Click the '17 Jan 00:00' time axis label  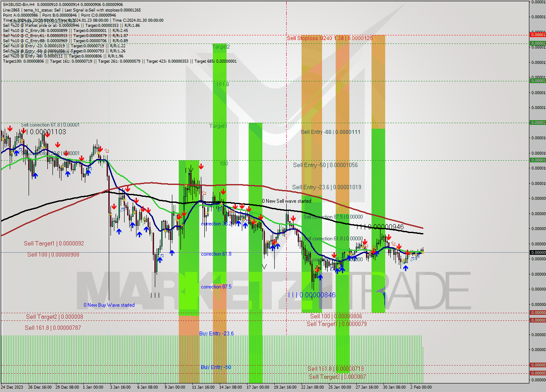258,387
